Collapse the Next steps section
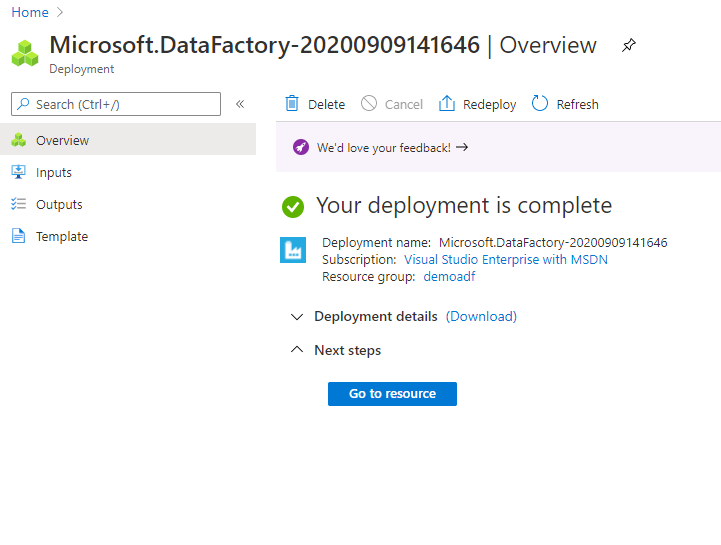The image size is (721, 545). (296, 350)
